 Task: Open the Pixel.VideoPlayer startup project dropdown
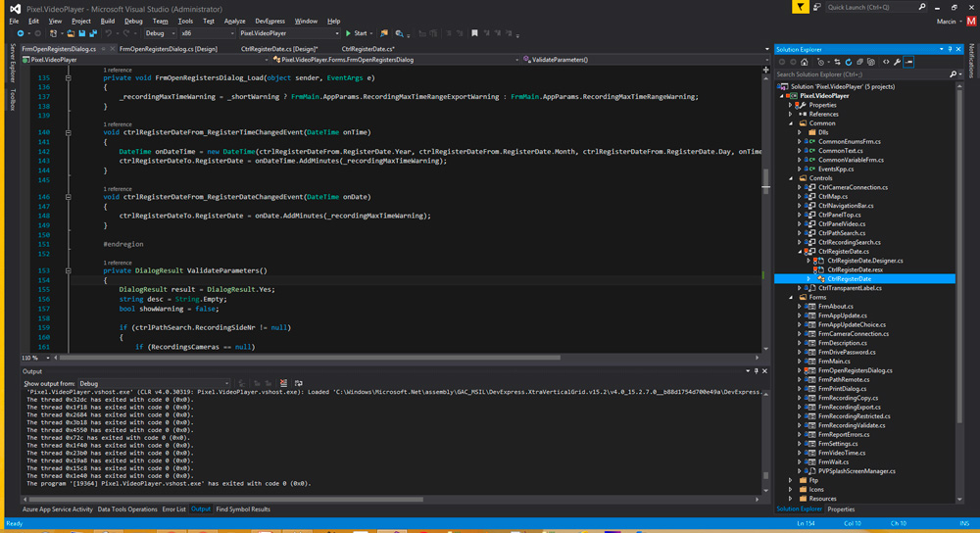[289, 33]
